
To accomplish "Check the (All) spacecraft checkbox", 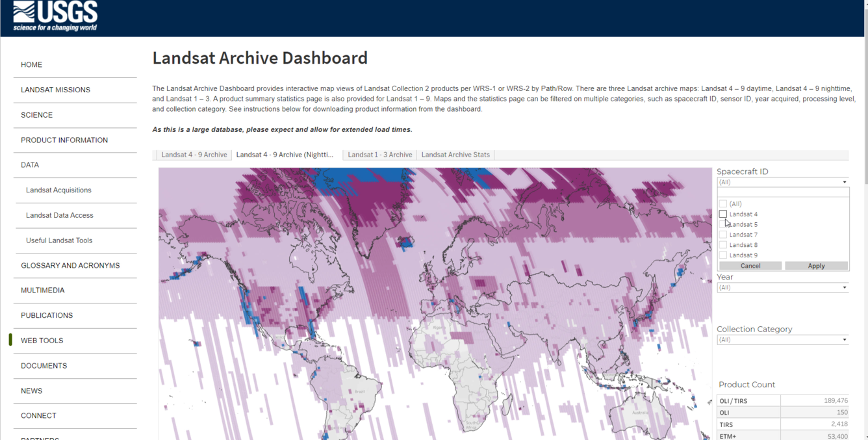I will click(722, 203).
